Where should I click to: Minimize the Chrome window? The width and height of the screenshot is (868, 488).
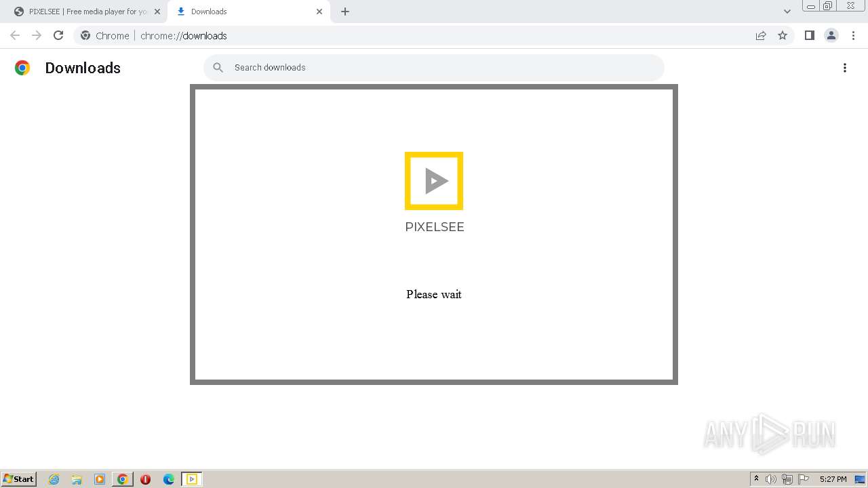810,6
